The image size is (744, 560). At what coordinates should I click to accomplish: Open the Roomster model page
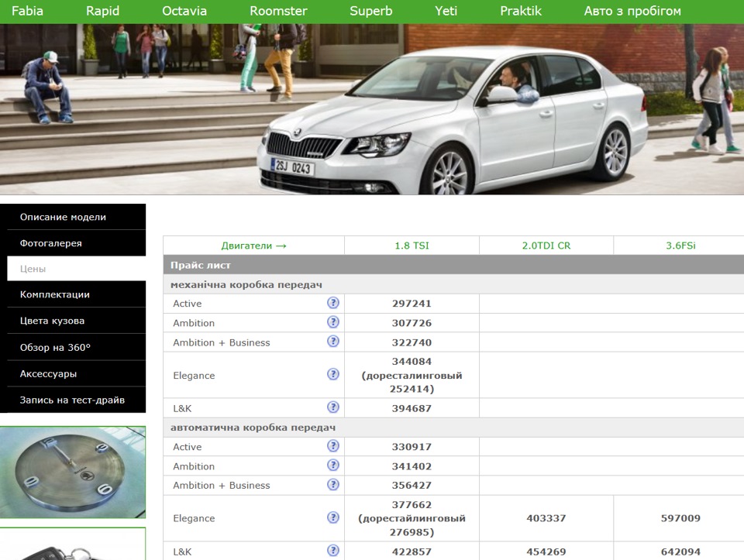click(x=278, y=11)
